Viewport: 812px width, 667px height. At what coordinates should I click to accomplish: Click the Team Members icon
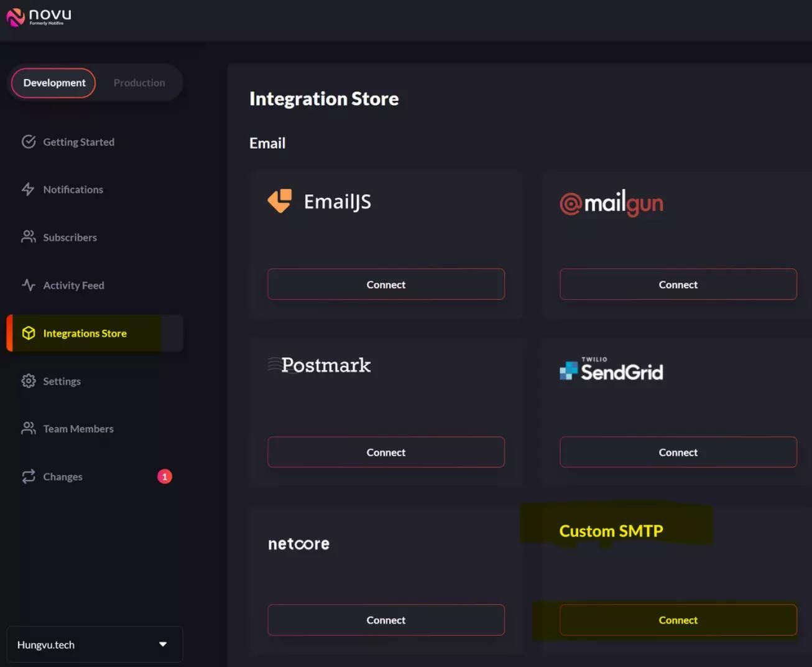coord(29,428)
